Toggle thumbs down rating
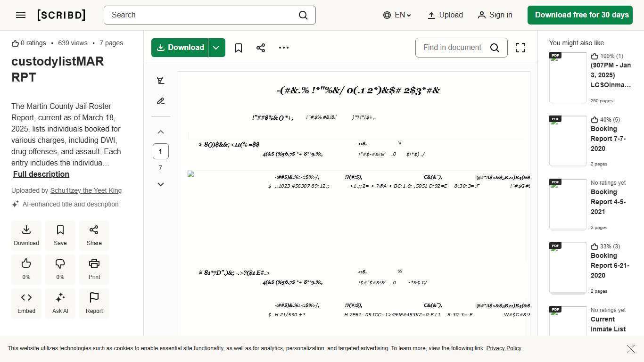Screen dimensions: 644x362 (60, 269)
